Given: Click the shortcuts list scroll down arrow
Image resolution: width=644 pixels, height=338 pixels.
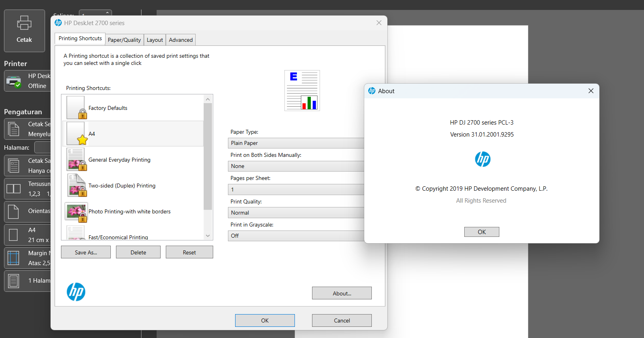Looking at the screenshot, I should [208, 236].
